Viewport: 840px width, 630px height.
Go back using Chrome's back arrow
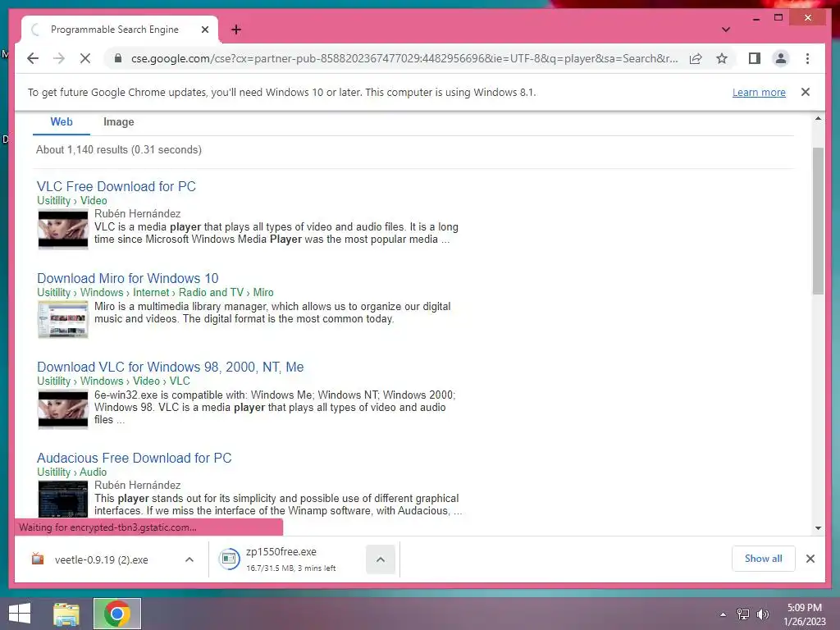pyautogui.click(x=33, y=58)
